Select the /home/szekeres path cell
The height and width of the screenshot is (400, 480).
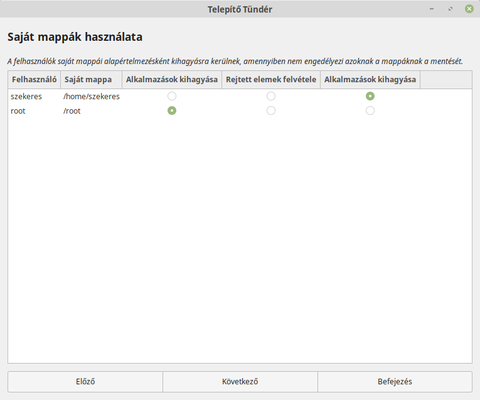point(91,97)
